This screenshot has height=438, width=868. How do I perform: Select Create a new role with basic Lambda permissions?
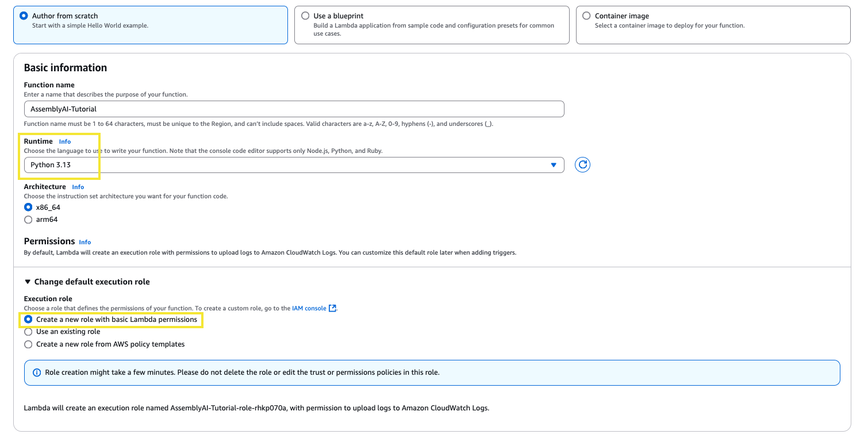click(x=28, y=320)
